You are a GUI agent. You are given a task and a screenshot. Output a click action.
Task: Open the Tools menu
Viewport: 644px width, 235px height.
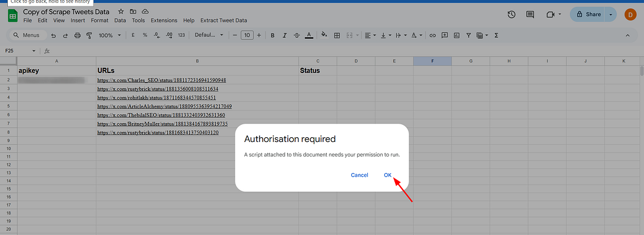pyautogui.click(x=138, y=21)
